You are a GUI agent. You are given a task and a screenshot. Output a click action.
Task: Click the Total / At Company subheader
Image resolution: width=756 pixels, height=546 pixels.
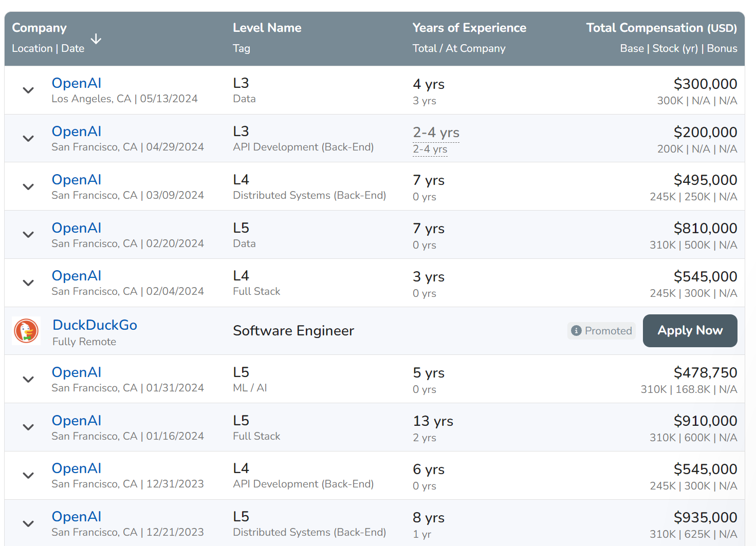point(459,48)
